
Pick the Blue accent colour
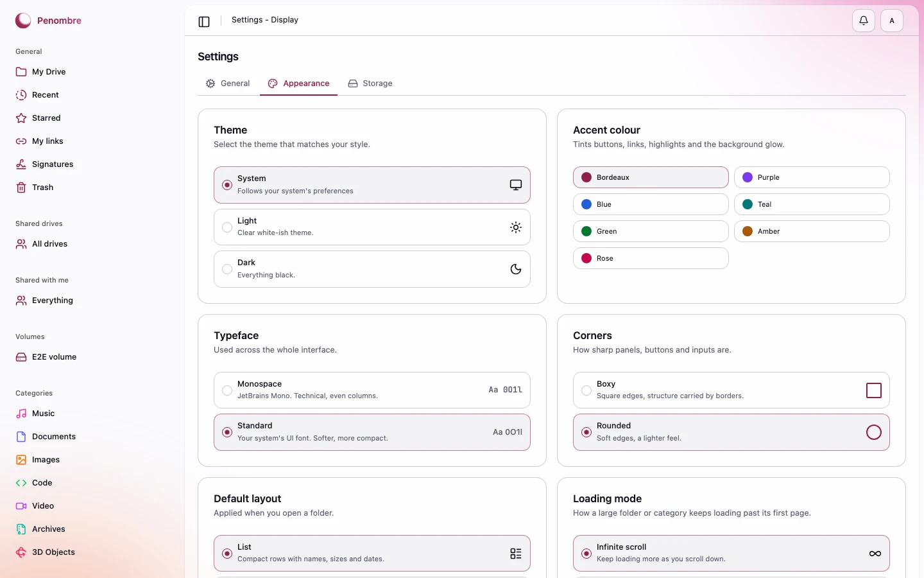651,204
